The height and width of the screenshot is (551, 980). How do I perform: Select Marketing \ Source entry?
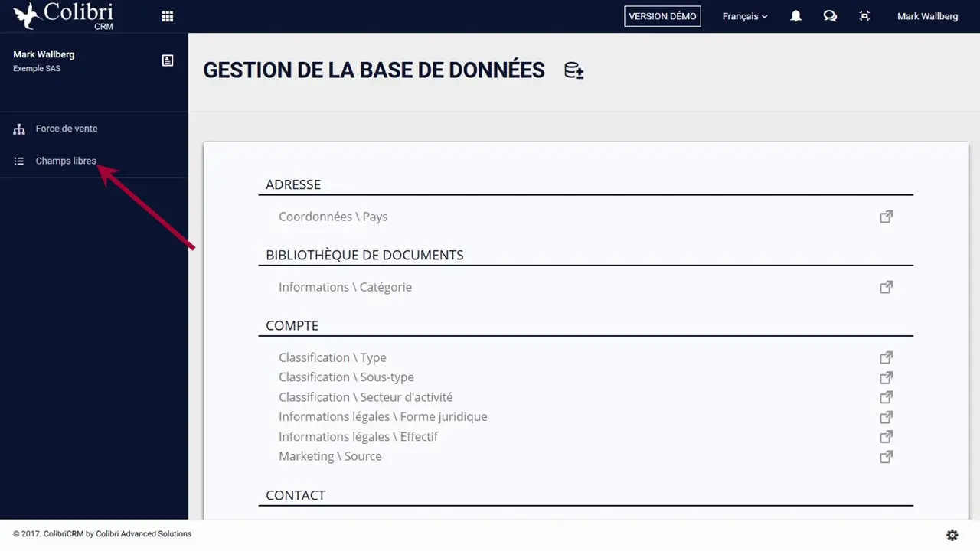point(330,457)
